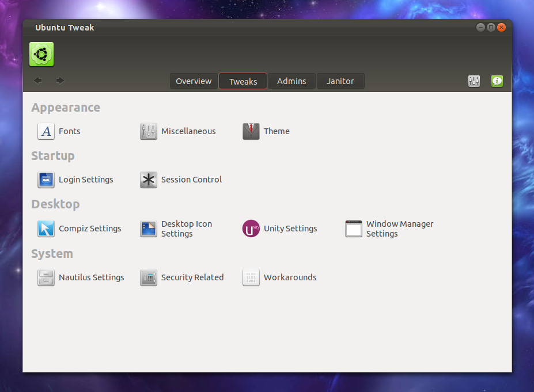This screenshot has height=392, width=534.
Task: Click the back navigation arrow
Action: tap(37, 81)
